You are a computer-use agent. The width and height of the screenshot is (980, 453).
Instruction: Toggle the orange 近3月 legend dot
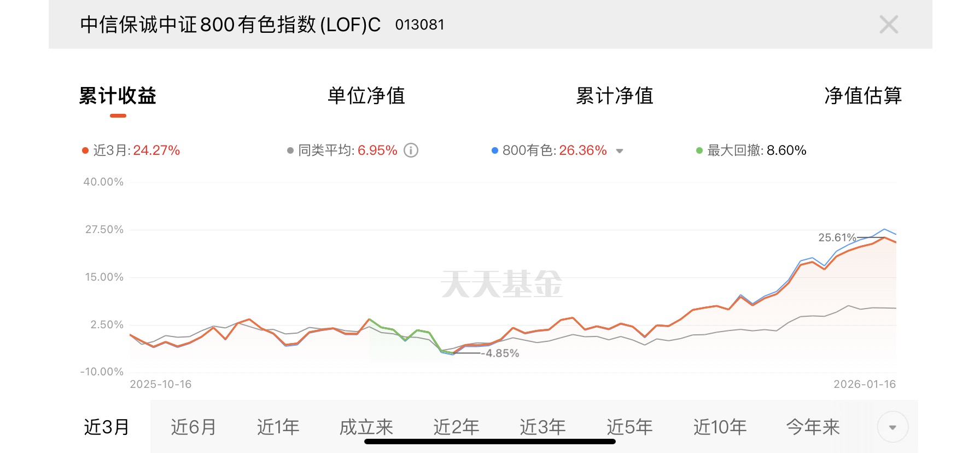(85, 151)
